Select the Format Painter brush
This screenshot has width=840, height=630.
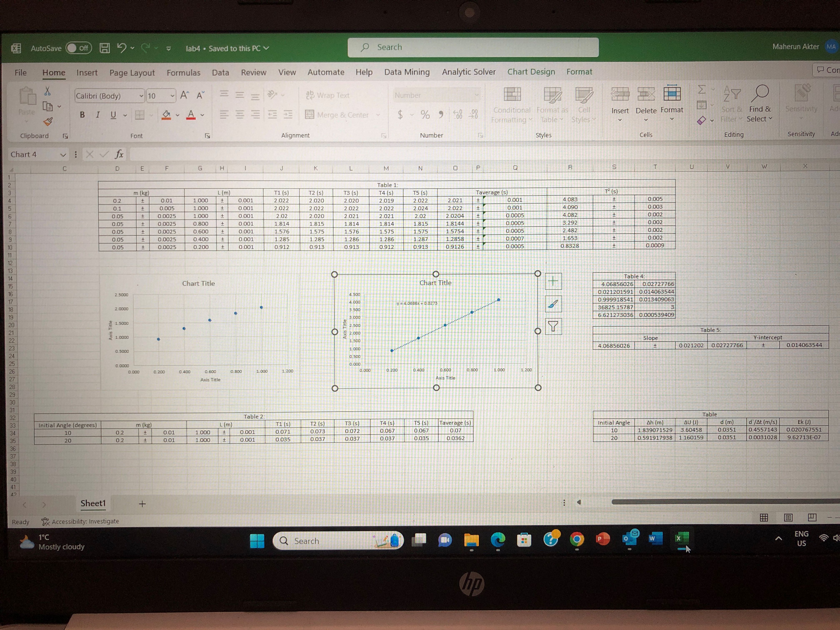point(48,121)
